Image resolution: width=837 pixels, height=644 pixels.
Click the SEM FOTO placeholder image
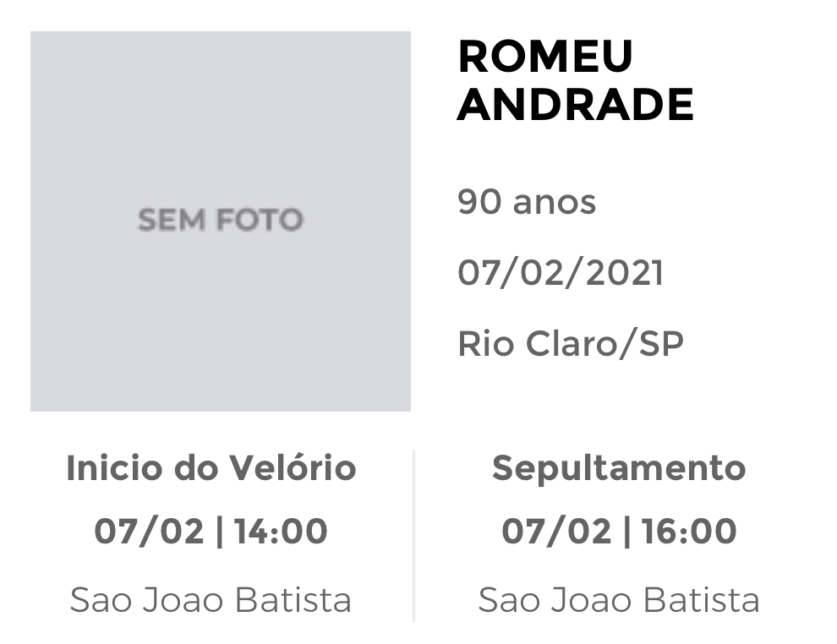221,221
